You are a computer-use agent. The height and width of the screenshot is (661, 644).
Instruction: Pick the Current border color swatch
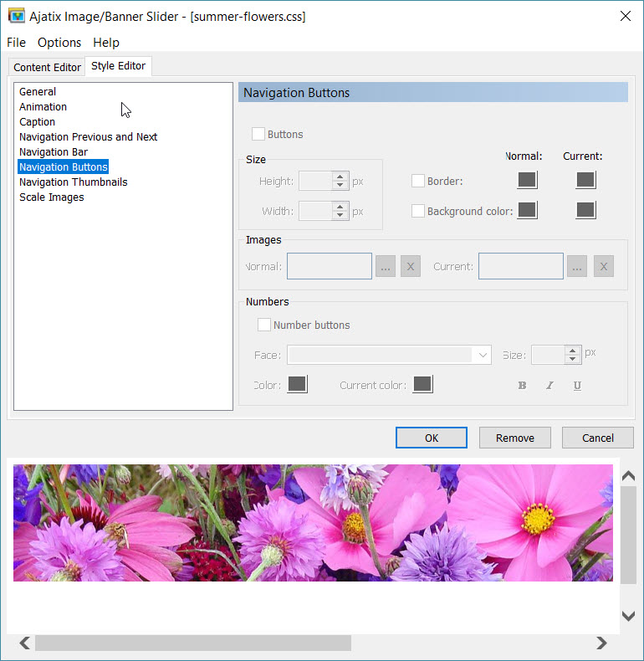pyautogui.click(x=585, y=180)
